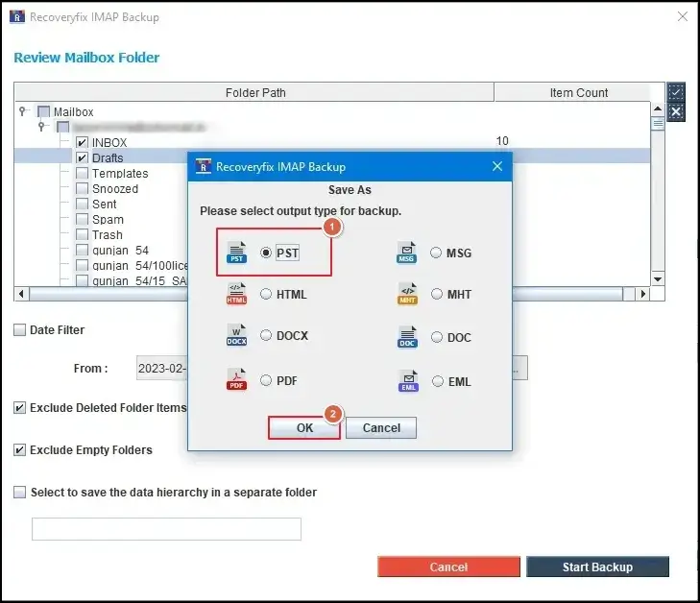Select the EML radio button
The width and height of the screenshot is (700, 603).
pos(438,381)
